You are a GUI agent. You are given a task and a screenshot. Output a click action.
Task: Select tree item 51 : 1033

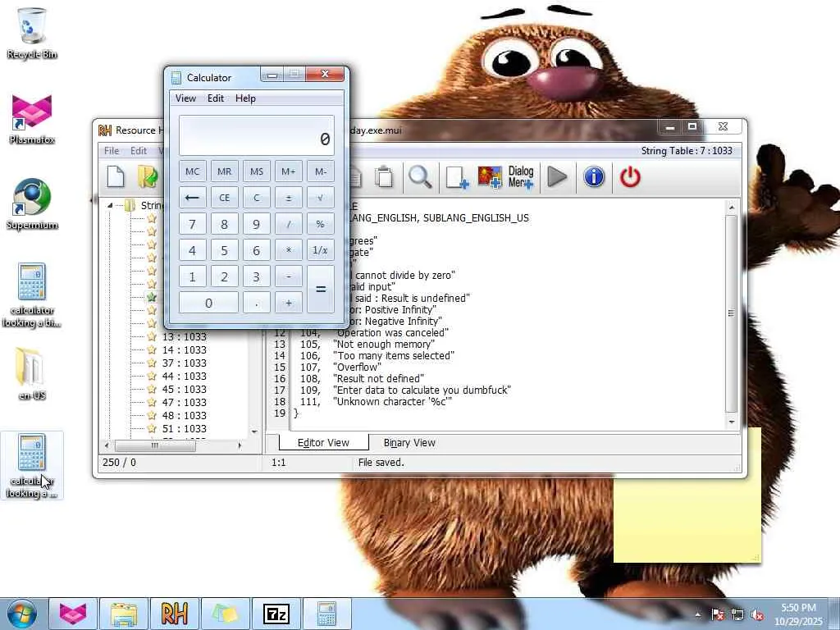[185, 428]
